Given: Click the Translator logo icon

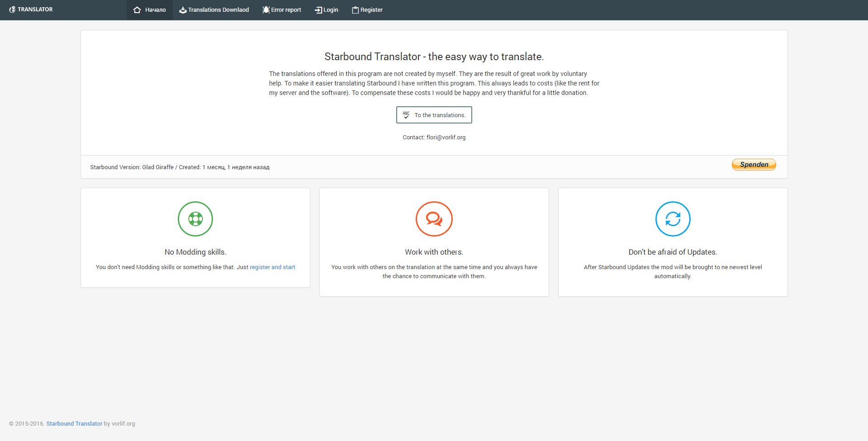Looking at the screenshot, I should 12,9.
